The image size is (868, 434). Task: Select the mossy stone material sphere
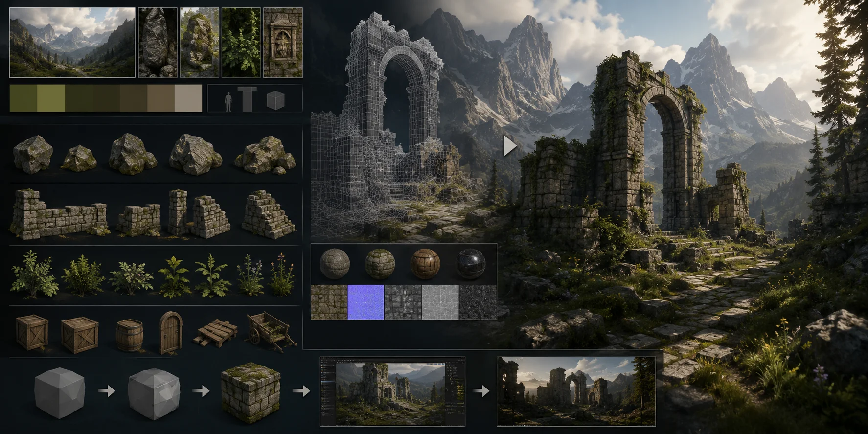380,264
